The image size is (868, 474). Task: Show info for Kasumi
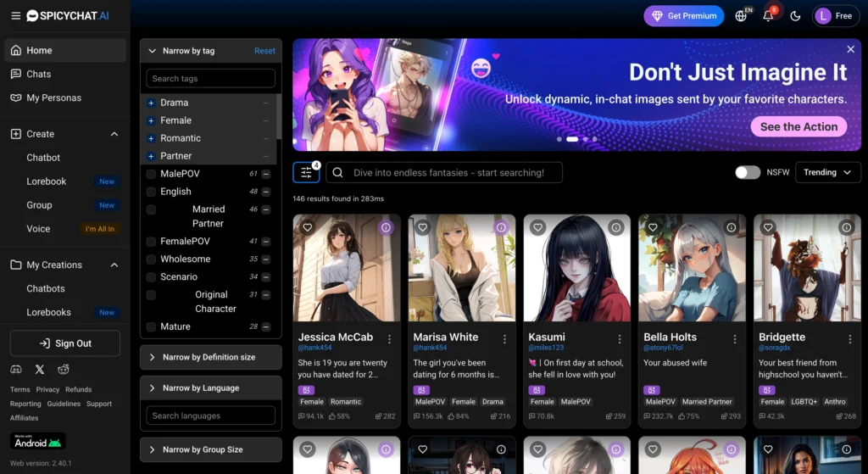click(616, 227)
